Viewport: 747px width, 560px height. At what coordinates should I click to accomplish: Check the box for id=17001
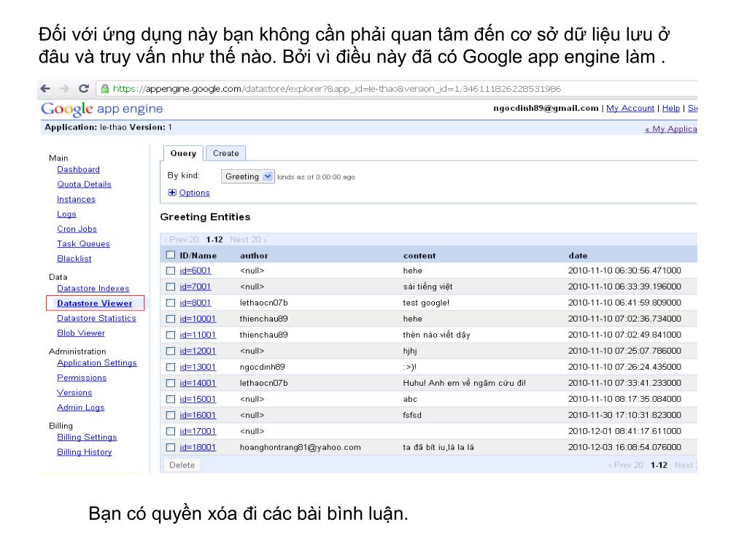tap(171, 432)
